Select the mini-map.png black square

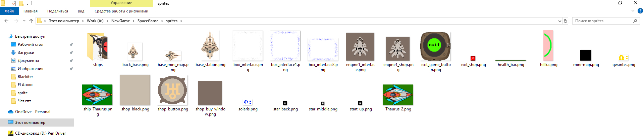pos(586,55)
